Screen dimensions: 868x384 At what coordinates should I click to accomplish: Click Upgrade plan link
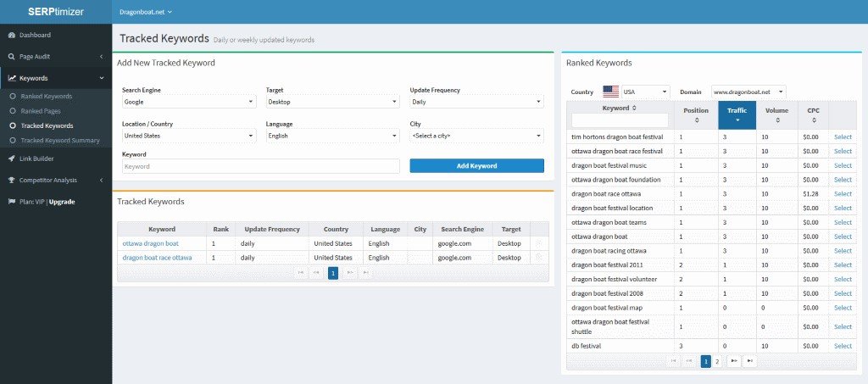click(x=62, y=202)
